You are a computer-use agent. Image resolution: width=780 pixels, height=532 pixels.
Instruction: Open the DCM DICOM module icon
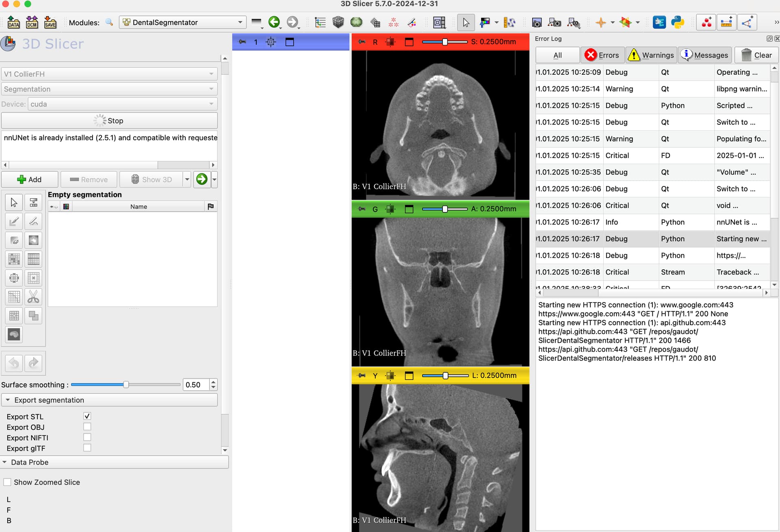coord(32,22)
